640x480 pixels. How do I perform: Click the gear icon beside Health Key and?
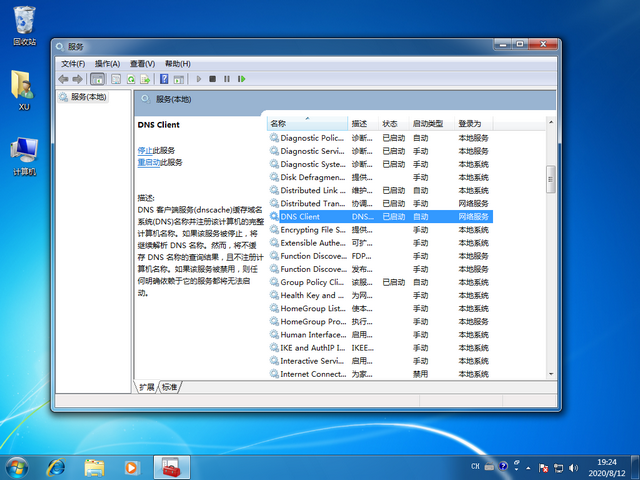274,295
